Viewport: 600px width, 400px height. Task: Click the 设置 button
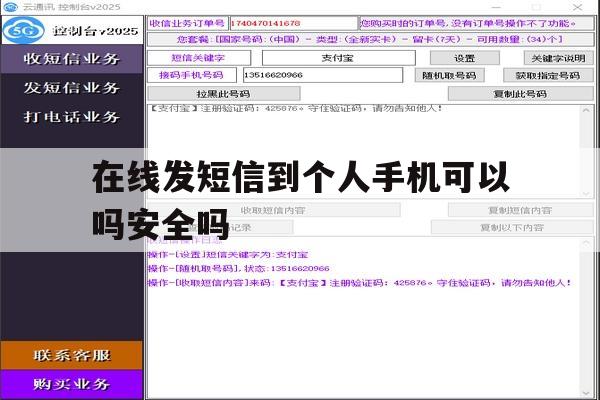(465, 58)
